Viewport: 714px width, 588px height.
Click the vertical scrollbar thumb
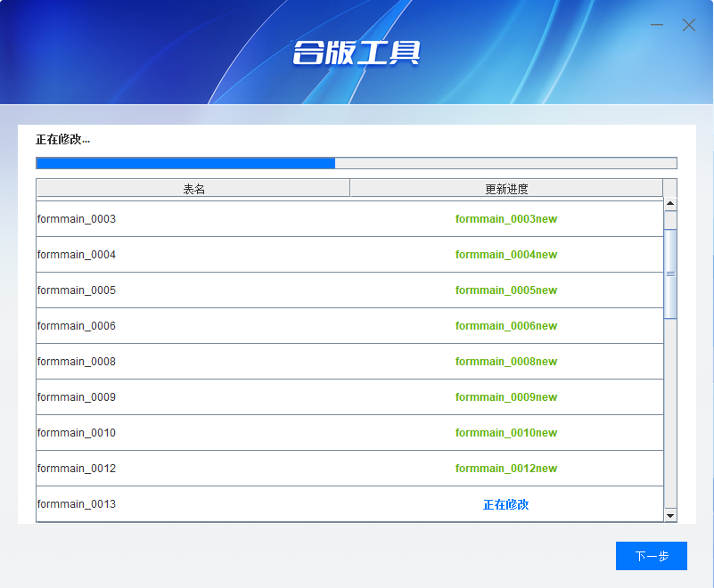[x=670, y=274]
